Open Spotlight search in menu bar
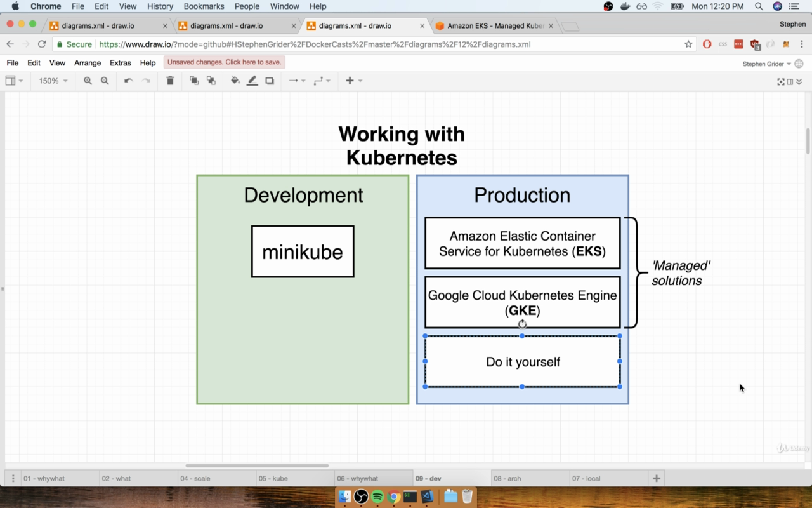Viewport: 812px width, 508px height. pos(759,6)
